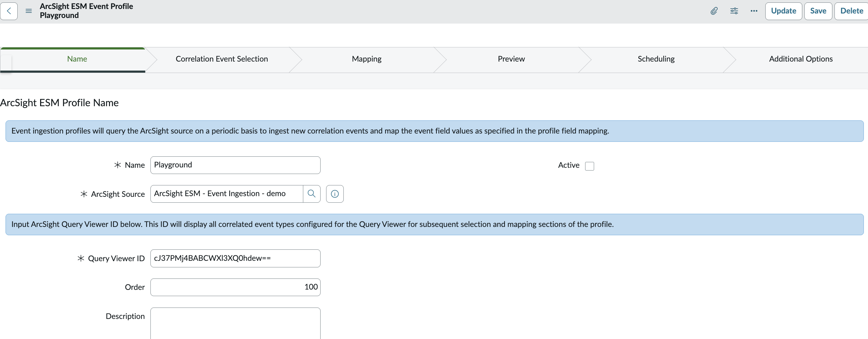Viewport: 868px width, 339px height.
Task: Click the Event ingestion profiles info banner
Action: pyautogui.click(x=434, y=131)
